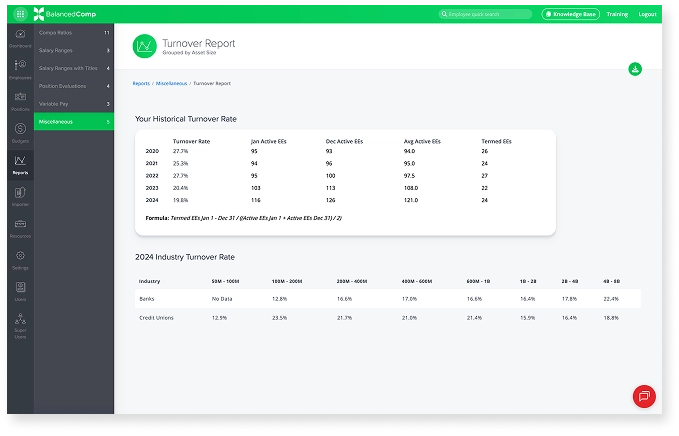Click the Reports breadcrumb link

click(x=141, y=84)
